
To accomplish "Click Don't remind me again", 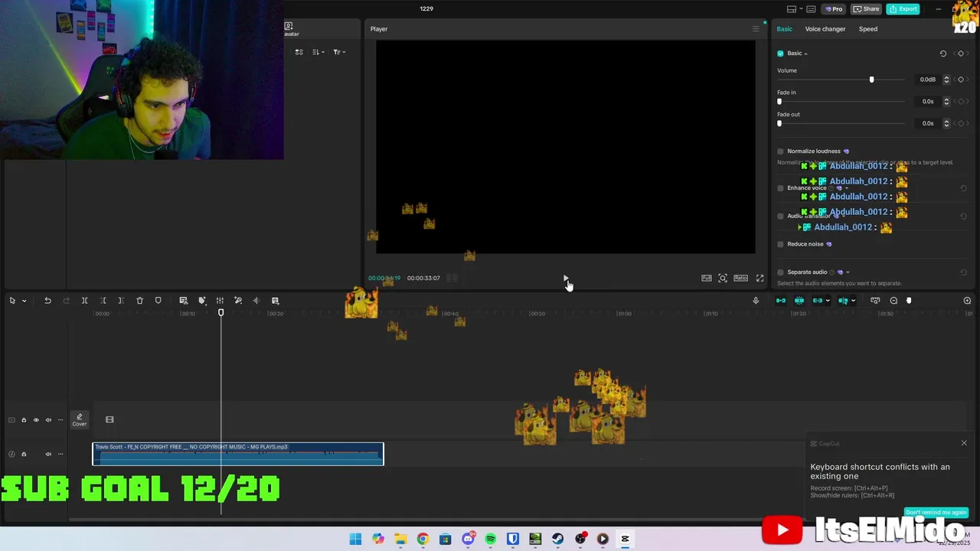I will coord(936,513).
